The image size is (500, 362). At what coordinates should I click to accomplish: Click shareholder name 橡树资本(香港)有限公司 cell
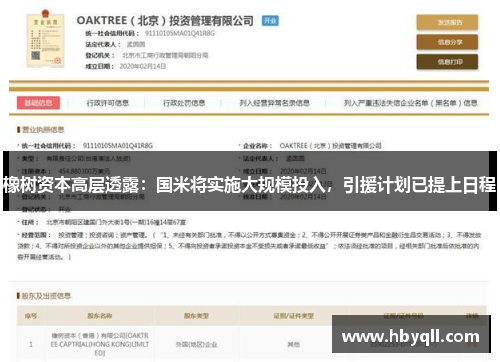click(100, 344)
